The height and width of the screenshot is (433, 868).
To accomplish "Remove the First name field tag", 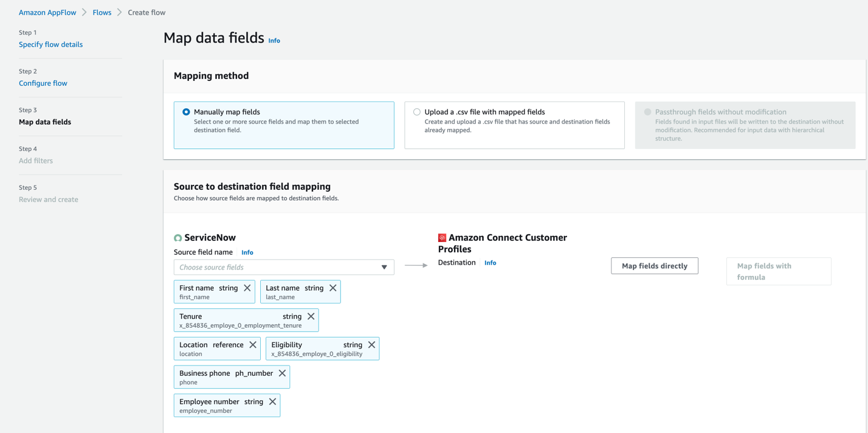I will [247, 288].
